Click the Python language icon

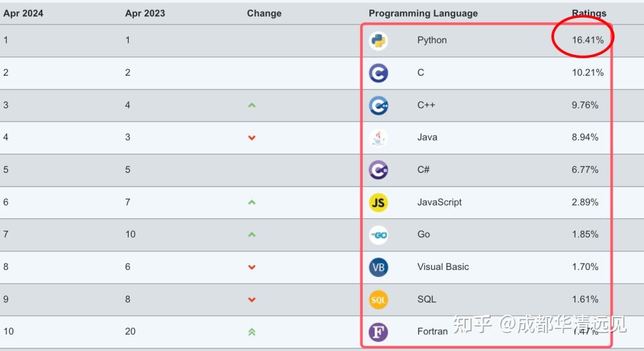pyautogui.click(x=377, y=40)
